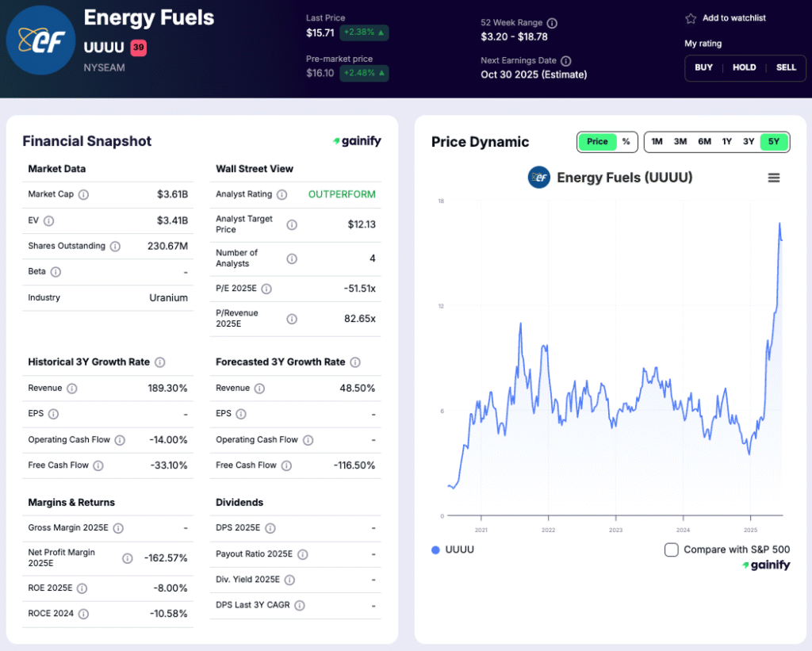Click the info icon next to Market Cap
This screenshot has height=651, width=812.
(x=83, y=194)
